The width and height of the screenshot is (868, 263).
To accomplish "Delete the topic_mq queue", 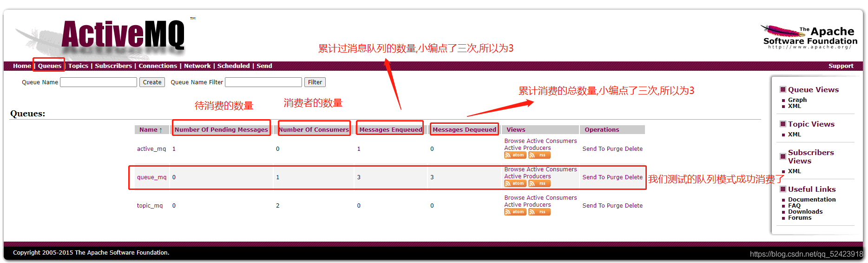I will coord(634,206).
